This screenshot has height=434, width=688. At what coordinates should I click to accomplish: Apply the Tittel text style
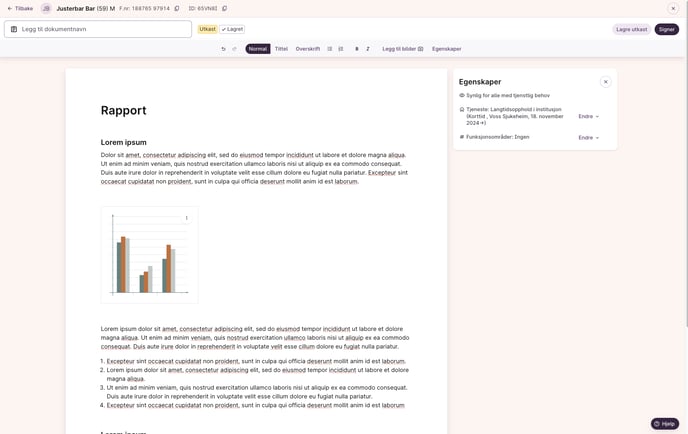coord(281,49)
